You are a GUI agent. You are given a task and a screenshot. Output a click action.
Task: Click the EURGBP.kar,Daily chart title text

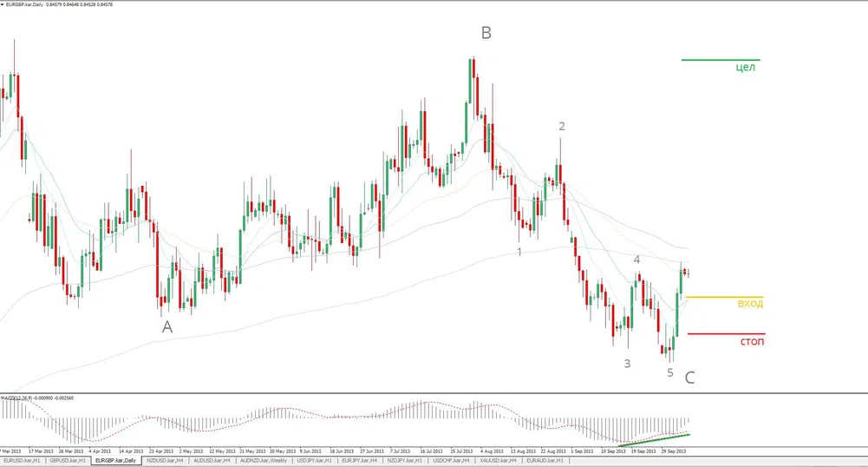coord(24,4)
